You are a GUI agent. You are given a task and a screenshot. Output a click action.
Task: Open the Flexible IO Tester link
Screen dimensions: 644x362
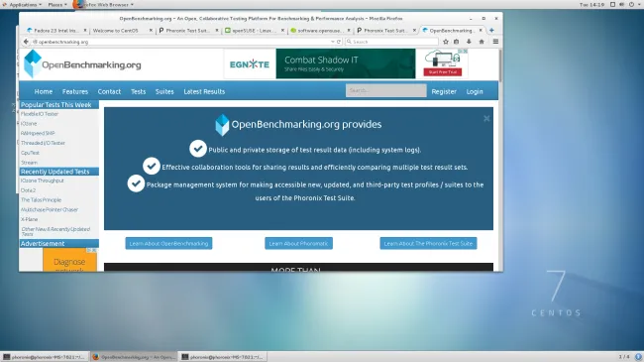[x=40, y=114]
